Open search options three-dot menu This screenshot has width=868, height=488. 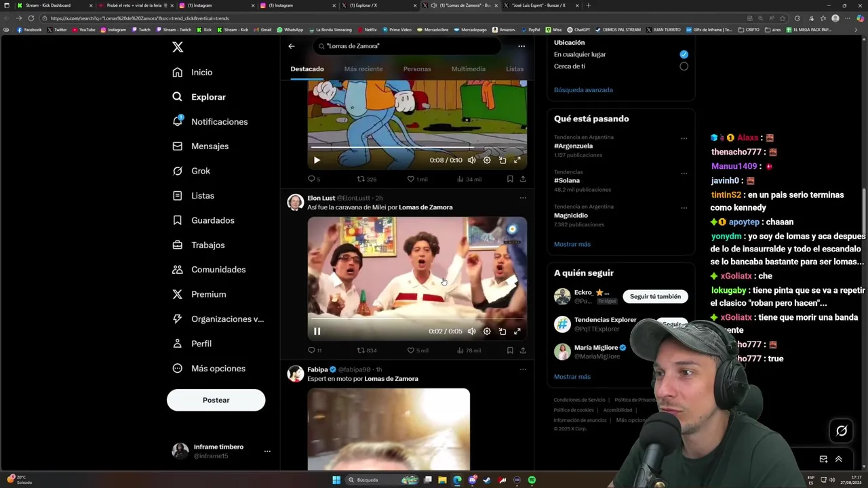click(x=521, y=46)
